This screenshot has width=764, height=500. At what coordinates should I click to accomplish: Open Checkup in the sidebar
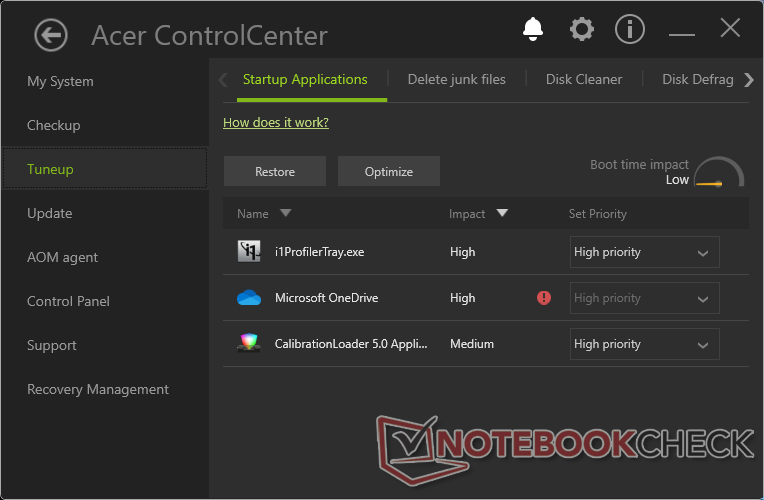click(x=54, y=125)
